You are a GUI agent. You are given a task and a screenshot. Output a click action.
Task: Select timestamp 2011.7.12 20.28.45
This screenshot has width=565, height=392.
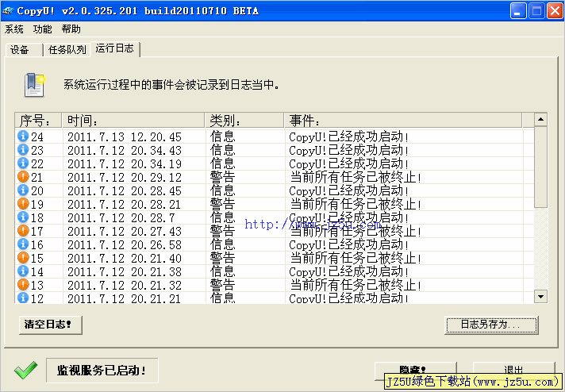(125, 191)
